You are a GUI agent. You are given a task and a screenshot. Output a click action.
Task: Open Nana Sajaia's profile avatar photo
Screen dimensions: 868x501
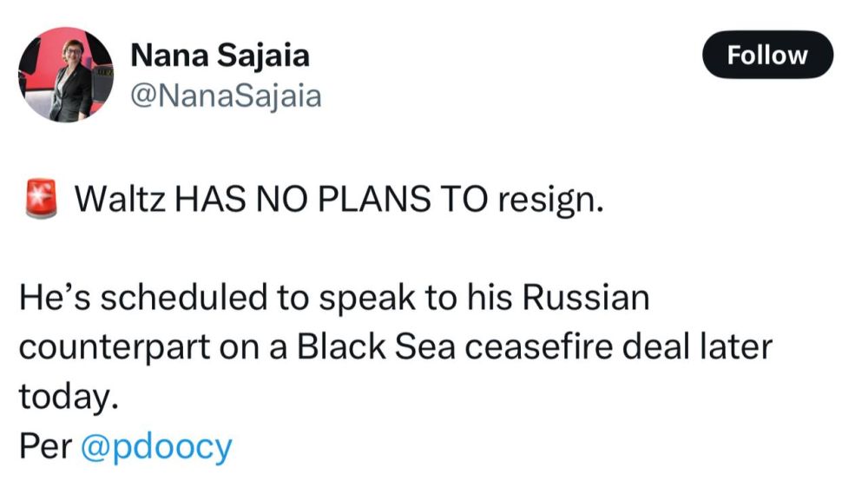[66, 74]
